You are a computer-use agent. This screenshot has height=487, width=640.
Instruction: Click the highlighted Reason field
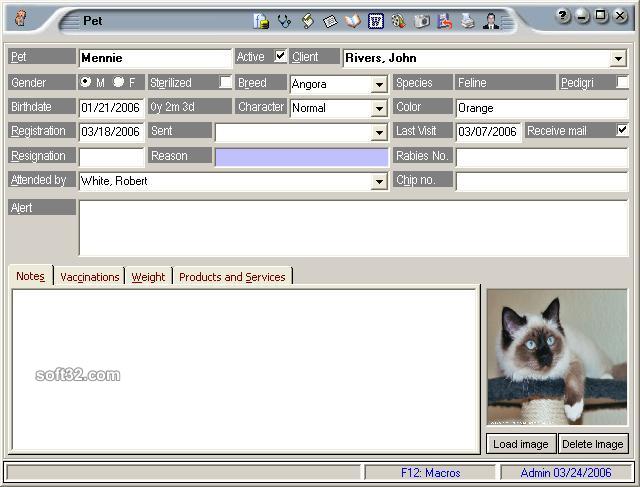click(x=302, y=157)
